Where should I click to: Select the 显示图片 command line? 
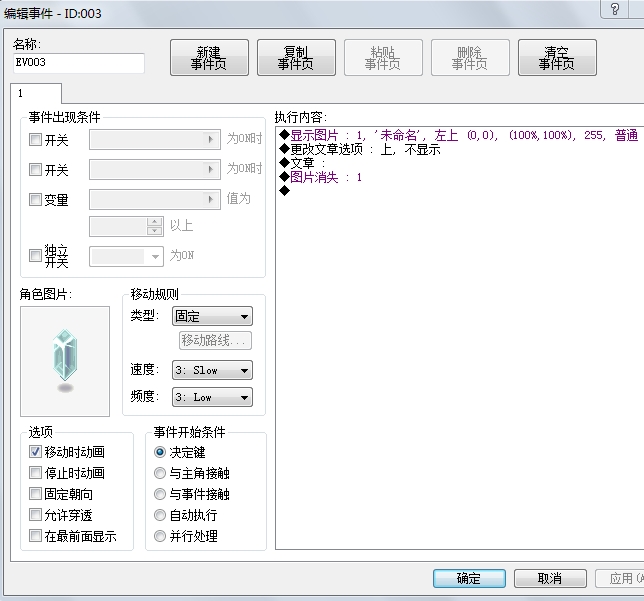coord(458,135)
